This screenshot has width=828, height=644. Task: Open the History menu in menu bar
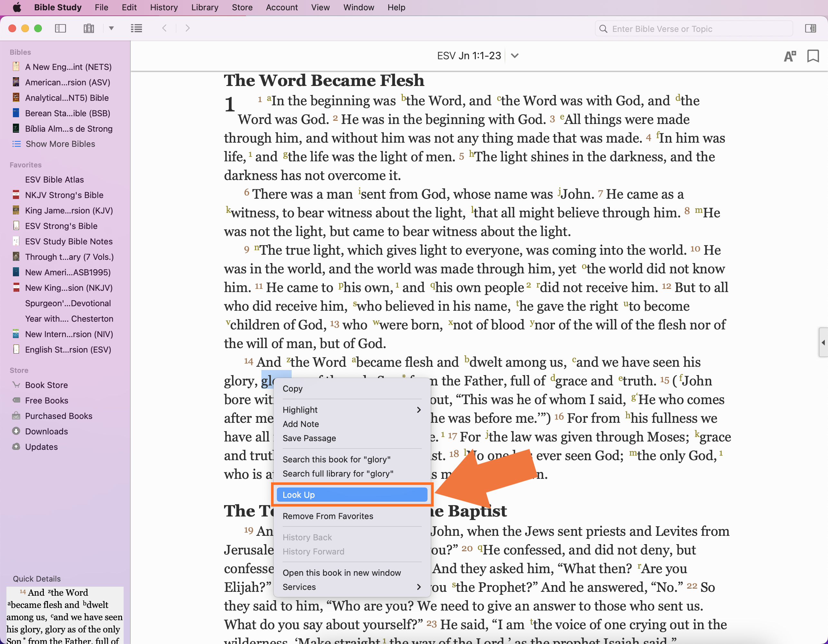tap(164, 8)
